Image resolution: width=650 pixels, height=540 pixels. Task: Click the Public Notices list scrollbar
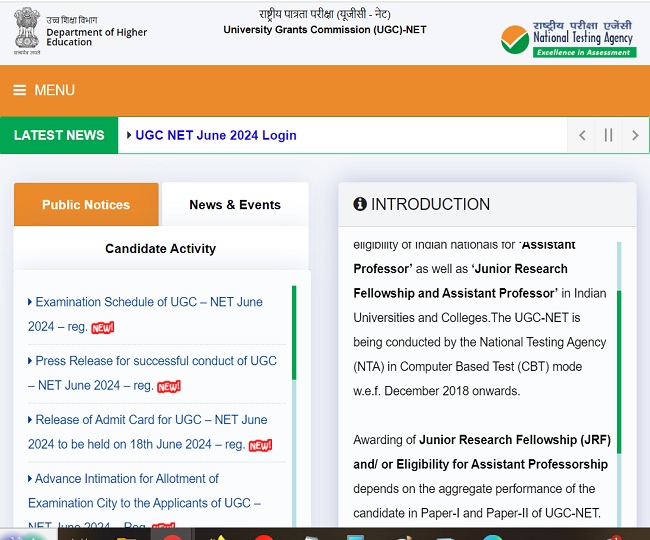[294, 332]
